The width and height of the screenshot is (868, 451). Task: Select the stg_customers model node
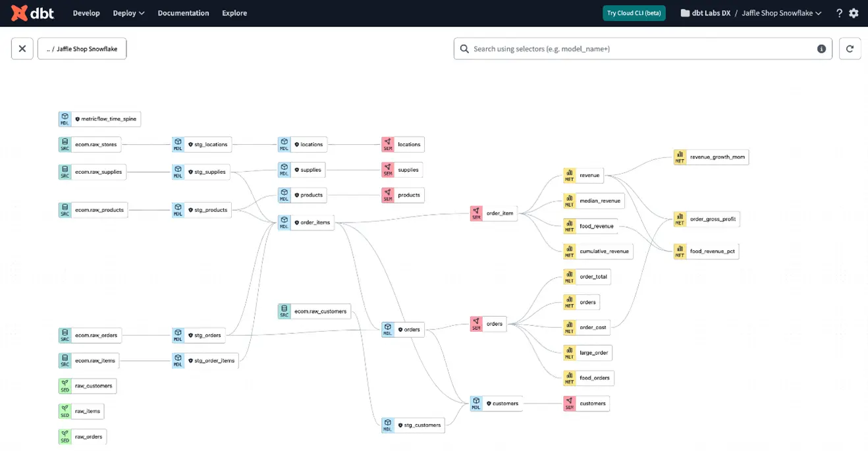pos(414,425)
